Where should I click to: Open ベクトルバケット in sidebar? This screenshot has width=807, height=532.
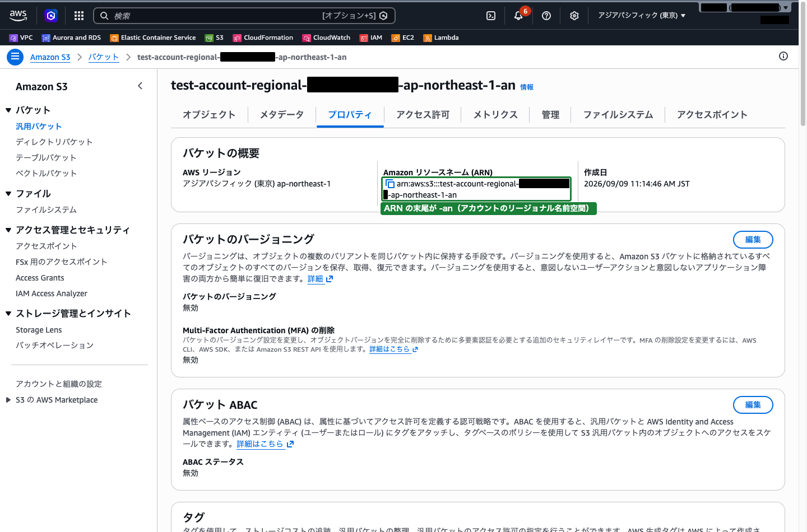pos(46,174)
